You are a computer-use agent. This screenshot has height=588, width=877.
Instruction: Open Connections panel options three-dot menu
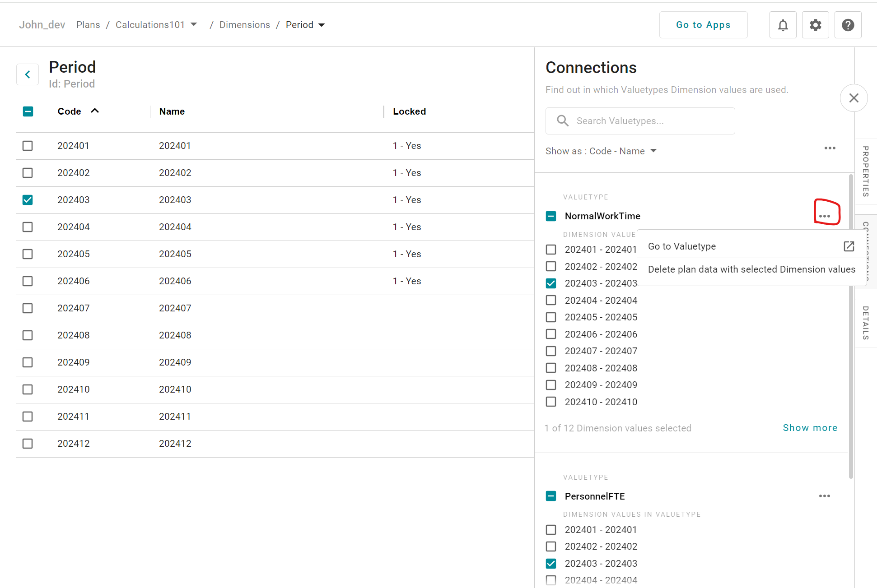pos(830,148)
